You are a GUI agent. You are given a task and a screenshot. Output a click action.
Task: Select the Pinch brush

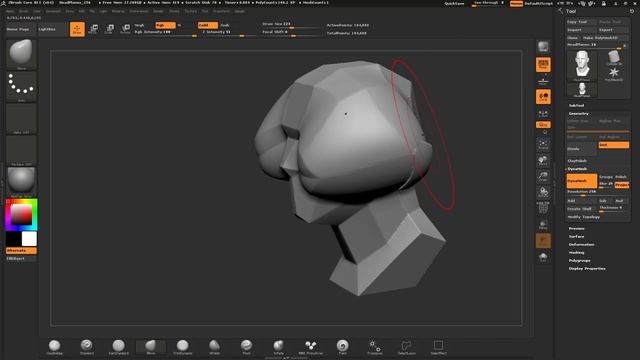[x=247, y=347]
